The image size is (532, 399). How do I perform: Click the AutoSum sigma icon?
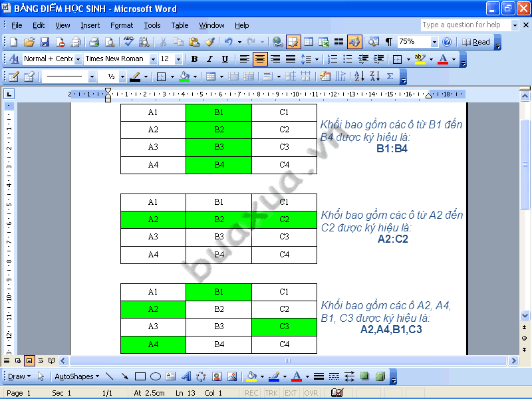pos(390,76)
